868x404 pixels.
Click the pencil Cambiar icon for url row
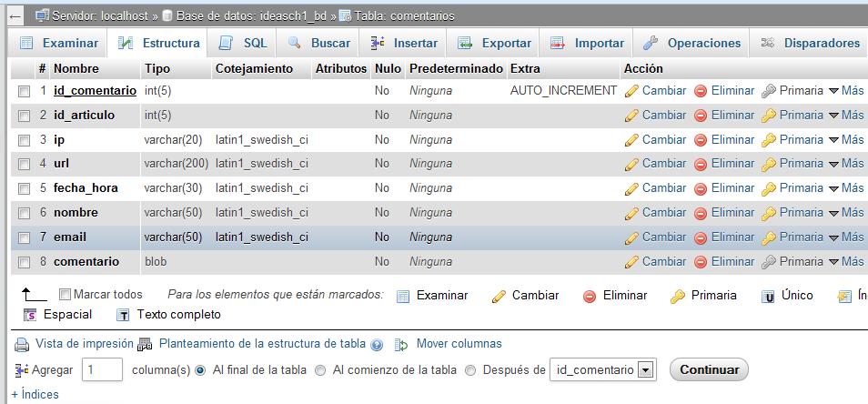(x=631, y=165)
